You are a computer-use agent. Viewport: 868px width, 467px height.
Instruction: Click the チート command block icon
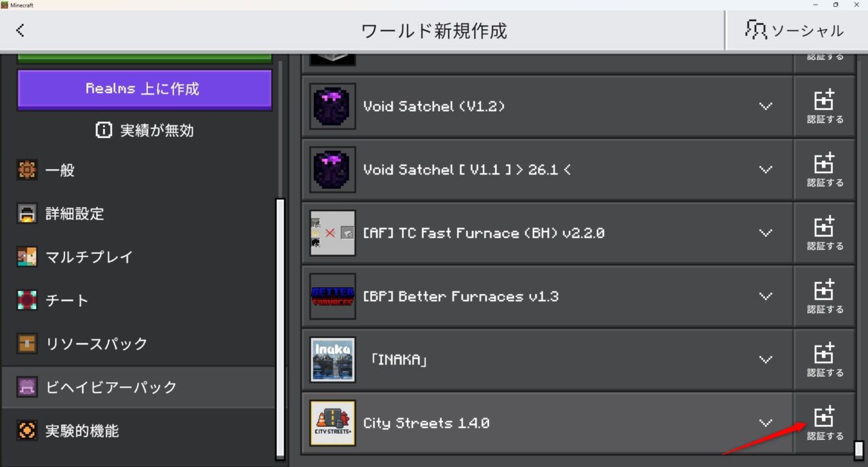coord(27,301)
